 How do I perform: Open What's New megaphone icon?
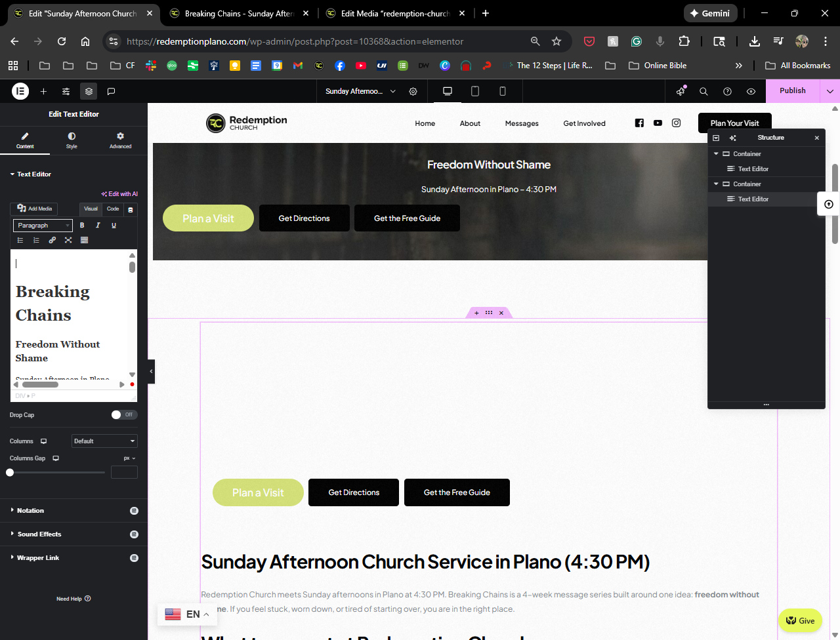[x=681, y=91]
